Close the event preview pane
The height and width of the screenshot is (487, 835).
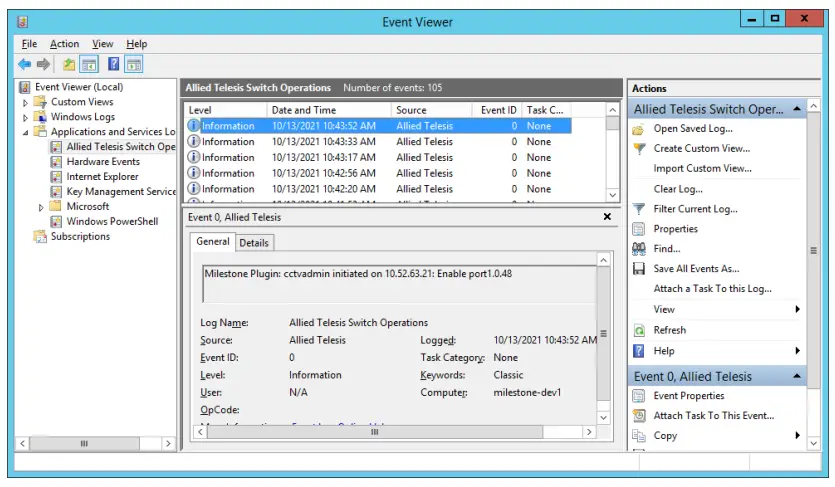607,216
